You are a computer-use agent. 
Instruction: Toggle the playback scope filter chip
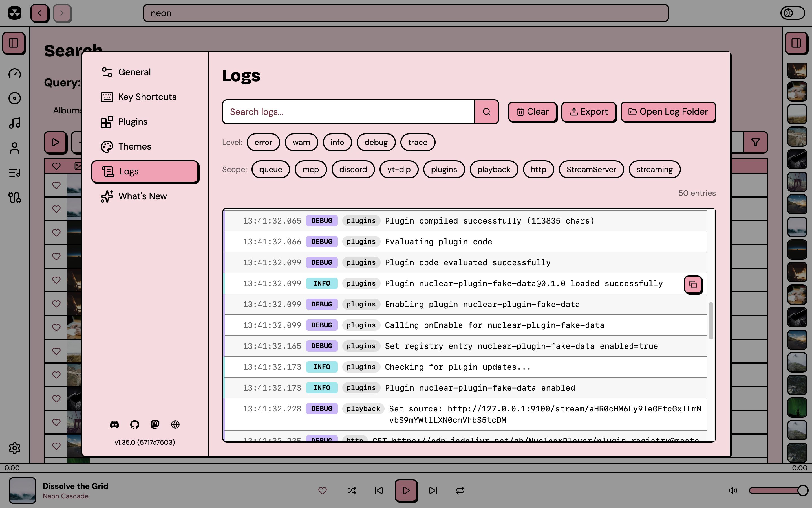494,169
